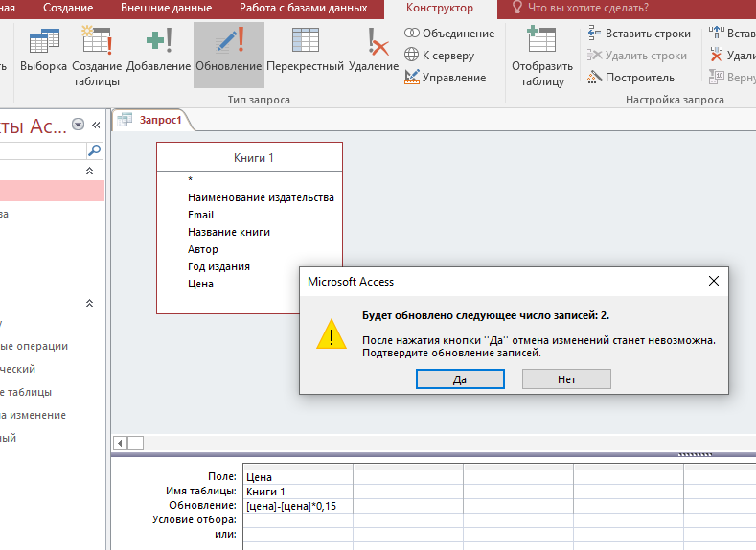This screenshot has width=756, height=550.
Task: Select the highlighted pink navigation pane item
Action: click(52, 191)
